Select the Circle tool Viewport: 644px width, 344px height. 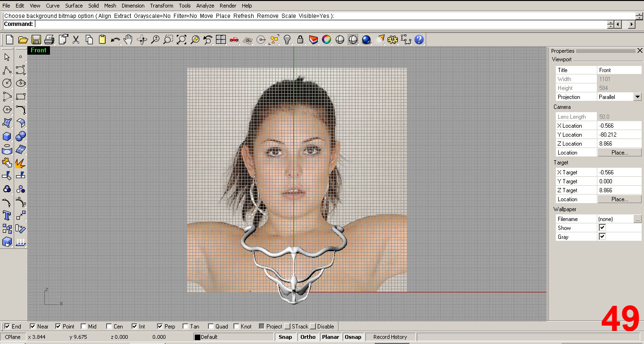7,83
